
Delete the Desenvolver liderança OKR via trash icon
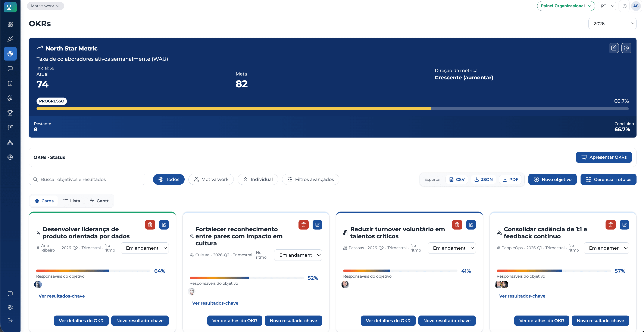point(150,225)
